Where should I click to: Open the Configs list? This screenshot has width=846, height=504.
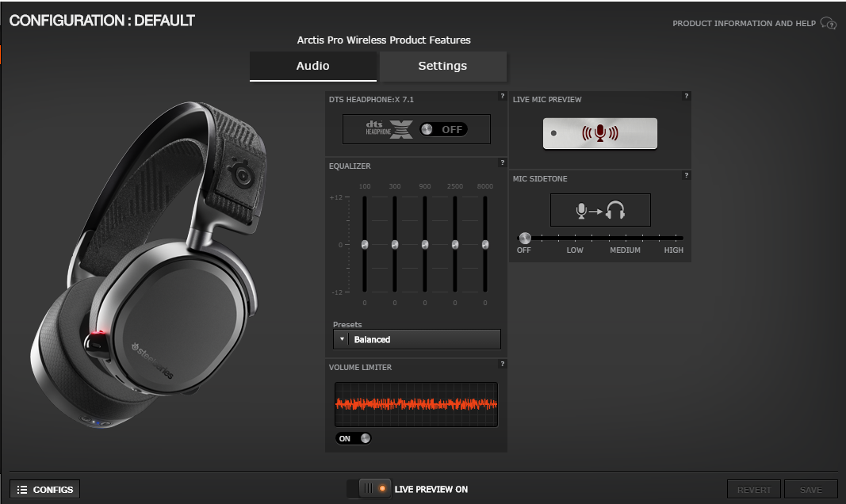44,490
